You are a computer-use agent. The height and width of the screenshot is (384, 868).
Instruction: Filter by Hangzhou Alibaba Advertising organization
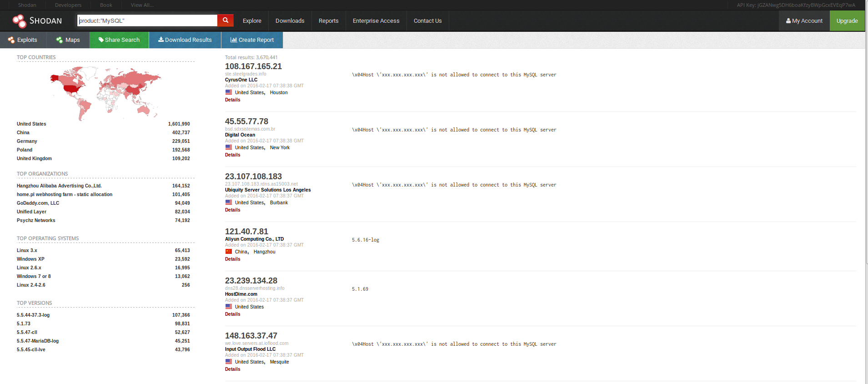(59, 186)
